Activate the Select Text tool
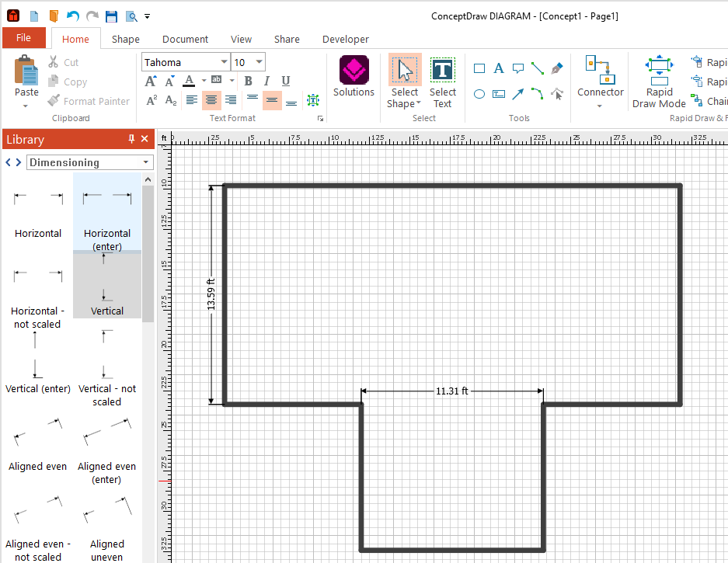728x563 pixels. click(442, 82)
